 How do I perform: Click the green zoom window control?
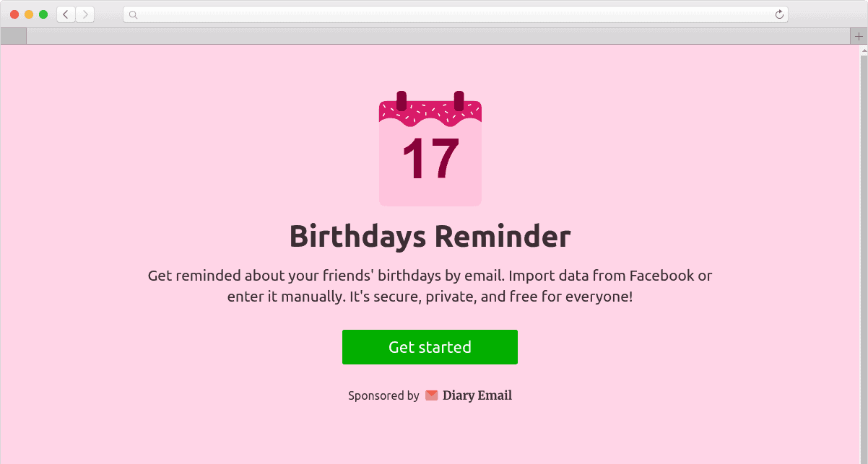[43, 13]
